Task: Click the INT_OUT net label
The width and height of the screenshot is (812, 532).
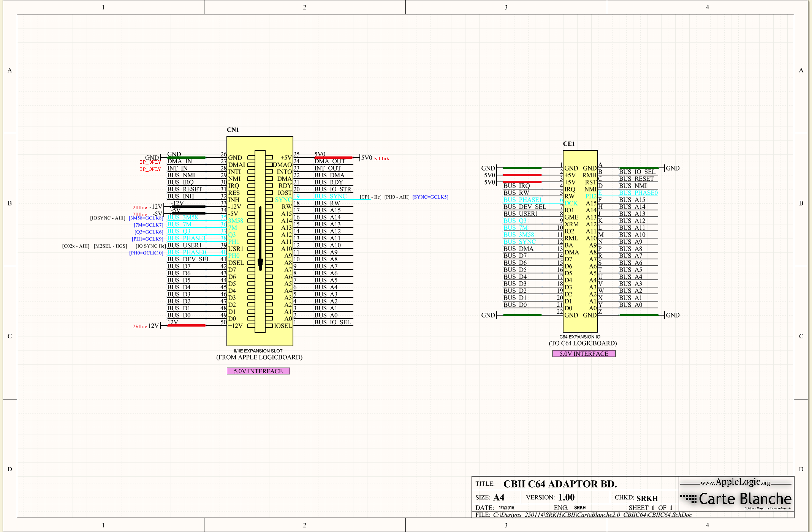Action: [x=328, y=168]
